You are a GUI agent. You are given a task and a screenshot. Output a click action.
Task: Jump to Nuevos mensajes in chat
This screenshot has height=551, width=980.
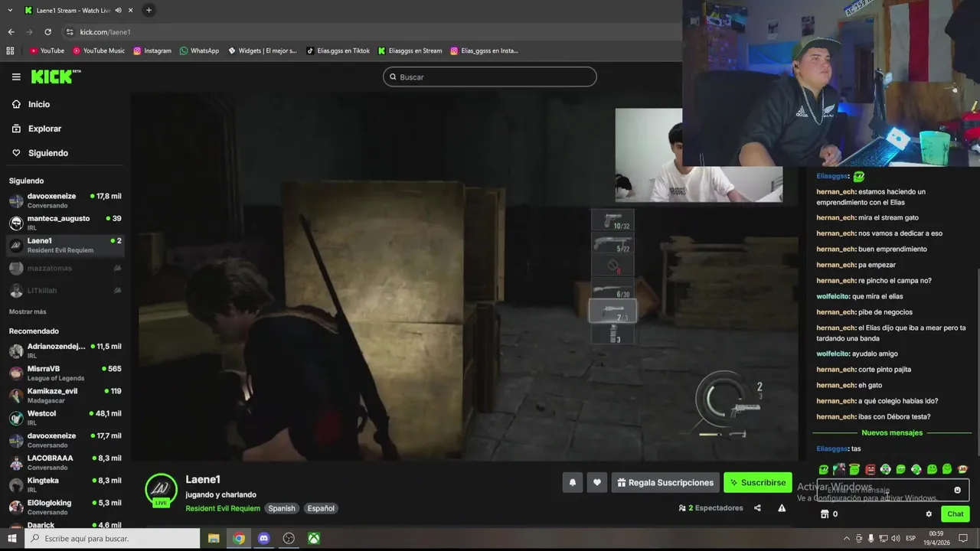892,433
